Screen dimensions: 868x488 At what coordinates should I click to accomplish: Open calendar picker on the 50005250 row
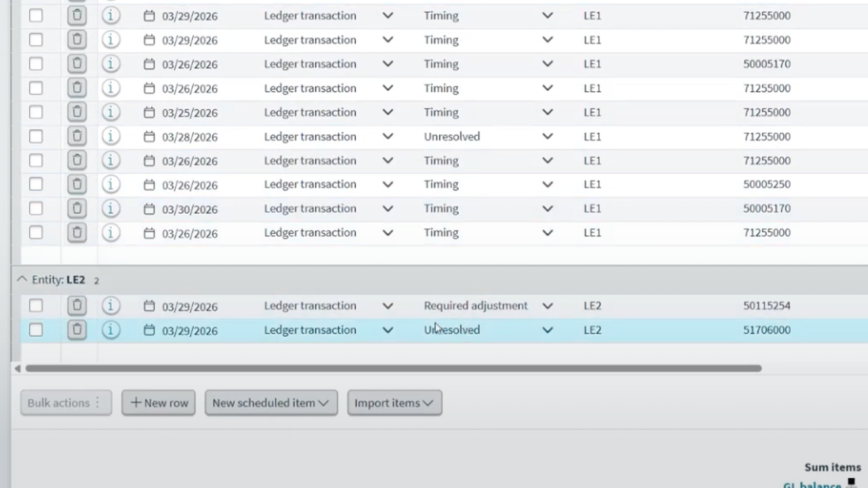(x=149, y=185)
